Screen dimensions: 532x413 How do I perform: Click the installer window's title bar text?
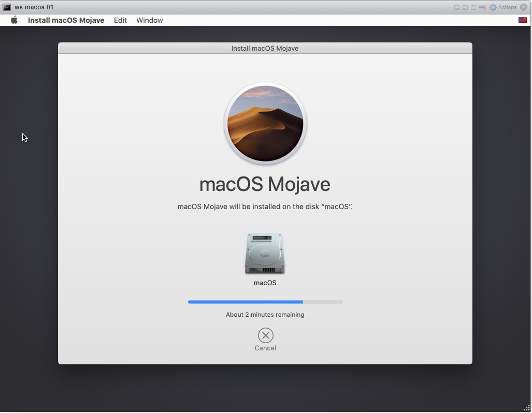[x=265, y=48]
